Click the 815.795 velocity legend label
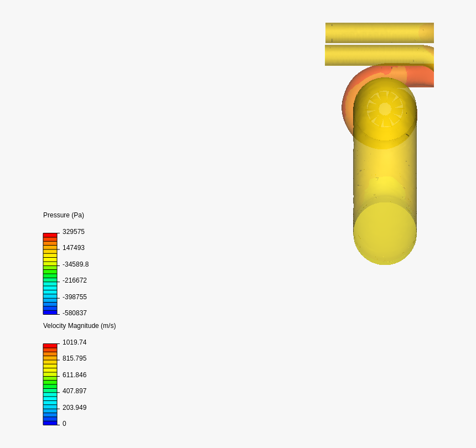 pos(74,358)
